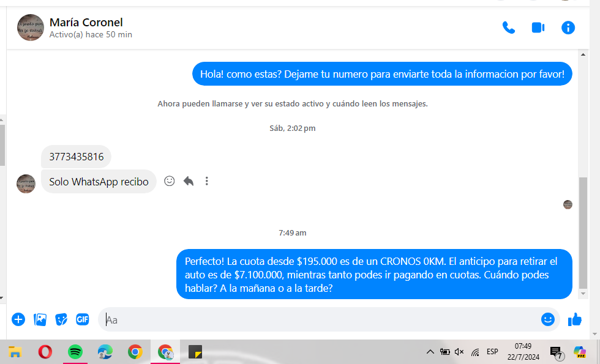The width and height of the screenshot is (600, 364).
Task: Open María Coronel's profile name
Action: point(86,23)
